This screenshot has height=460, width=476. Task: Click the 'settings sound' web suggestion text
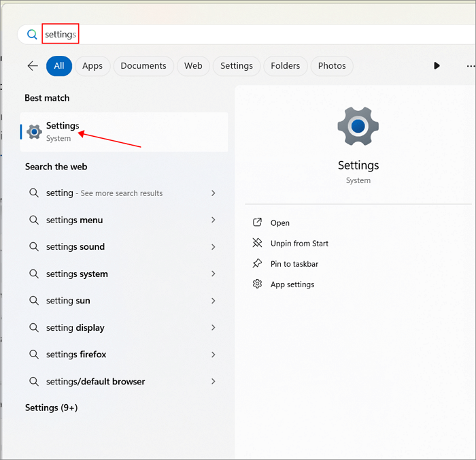[x=75, y=246]
